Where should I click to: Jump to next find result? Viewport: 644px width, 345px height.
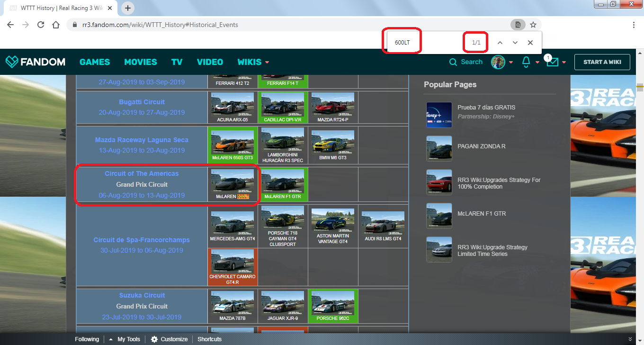point(515,43)
